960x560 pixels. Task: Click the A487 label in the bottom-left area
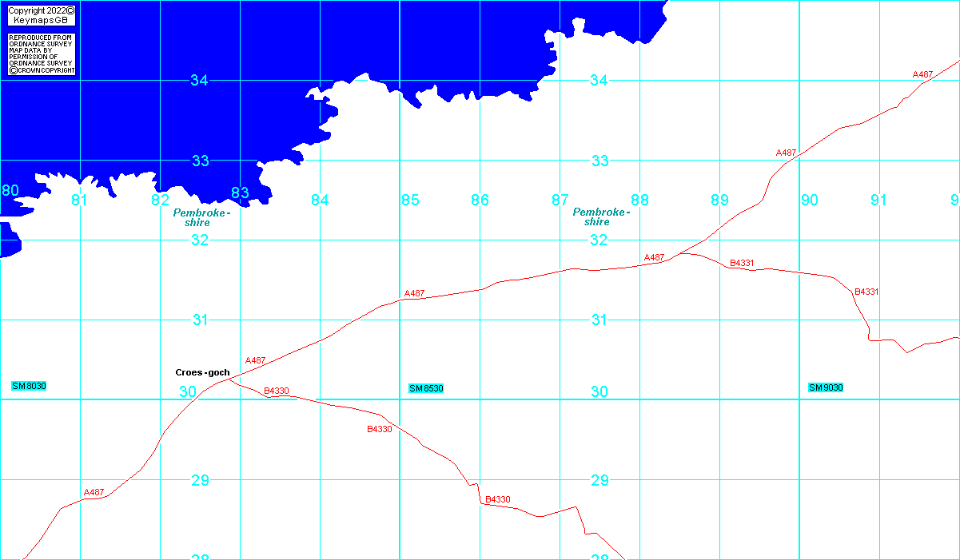(94, 492)
